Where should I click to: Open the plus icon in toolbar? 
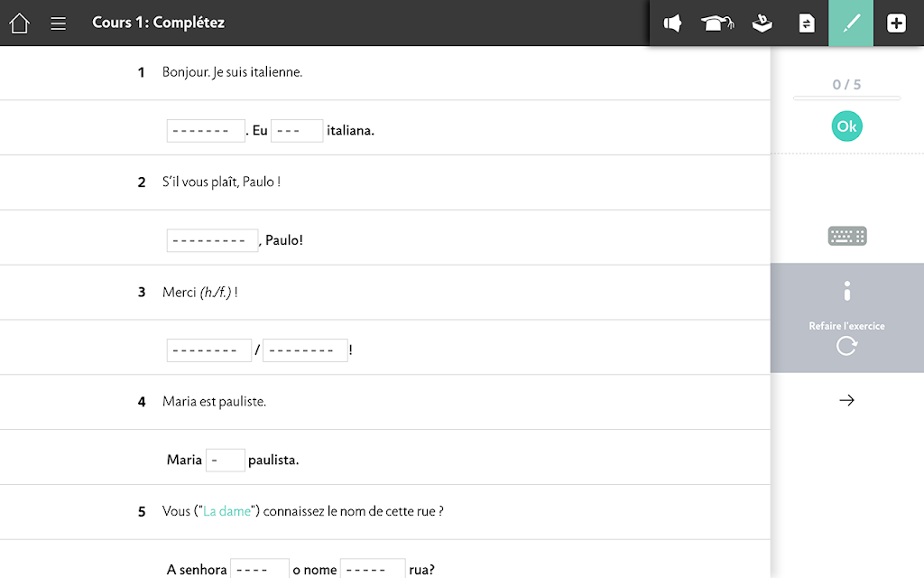(896, 23)
